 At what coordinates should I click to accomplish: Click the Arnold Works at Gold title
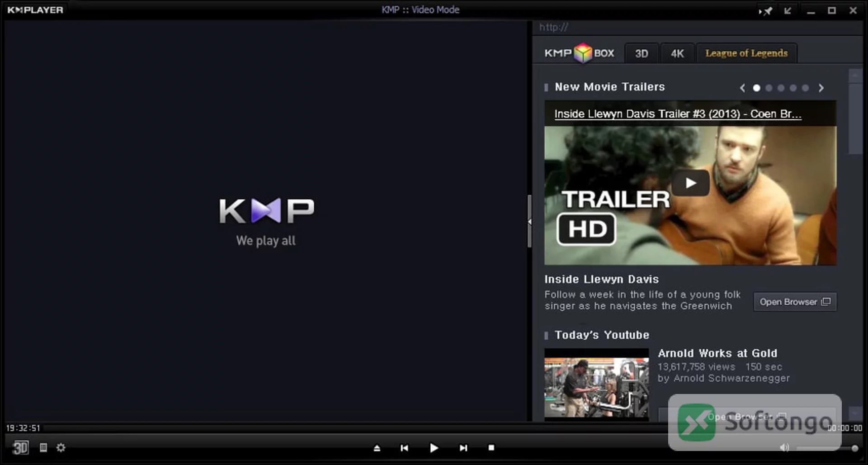point(717,353)
